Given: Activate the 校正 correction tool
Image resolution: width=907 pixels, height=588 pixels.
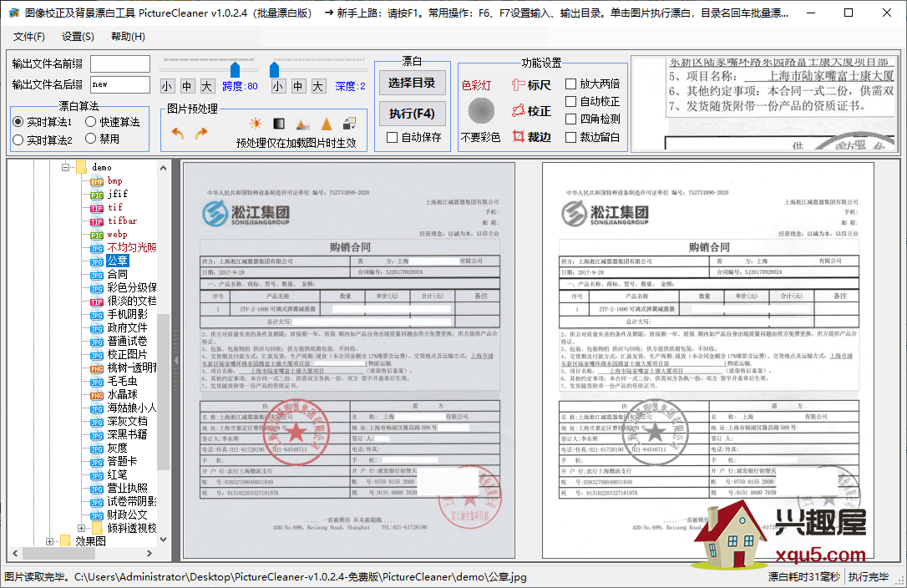Looking at the screenshot, I should click(x=532, y=110).
